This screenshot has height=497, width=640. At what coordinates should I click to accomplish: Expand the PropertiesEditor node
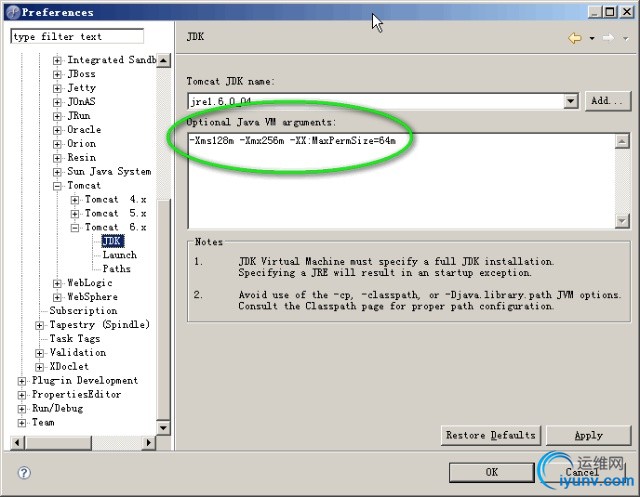tap(22, 395)
